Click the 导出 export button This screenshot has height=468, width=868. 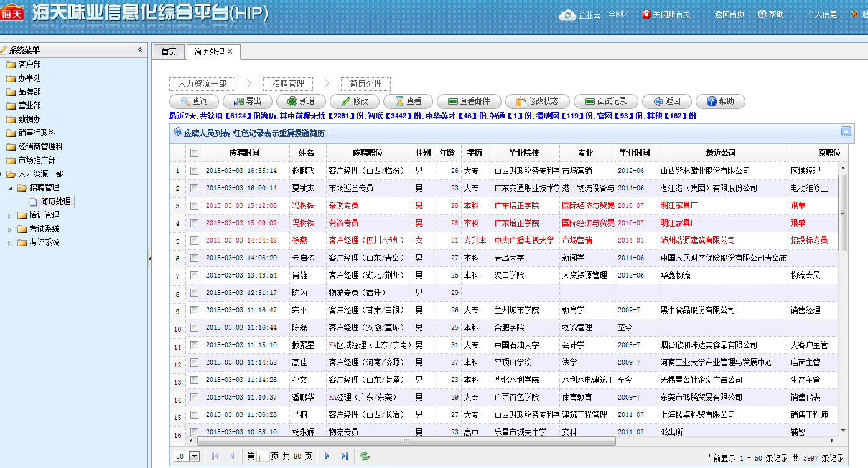click(247, 101)
